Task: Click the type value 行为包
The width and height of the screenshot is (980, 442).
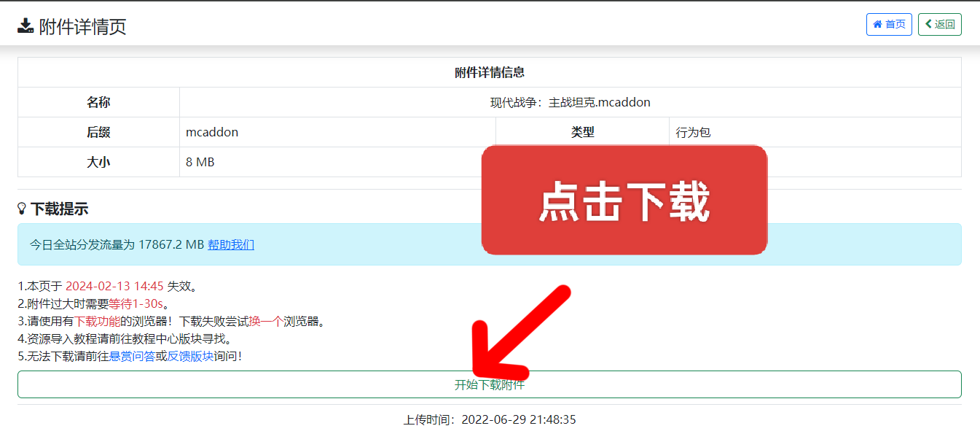Action: (x=693, y=132)
